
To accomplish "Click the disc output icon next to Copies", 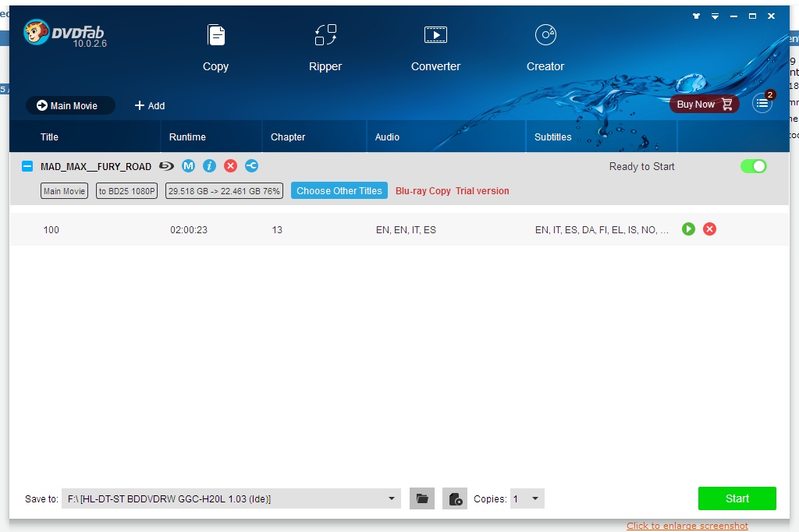I will (x=454, y=498).
